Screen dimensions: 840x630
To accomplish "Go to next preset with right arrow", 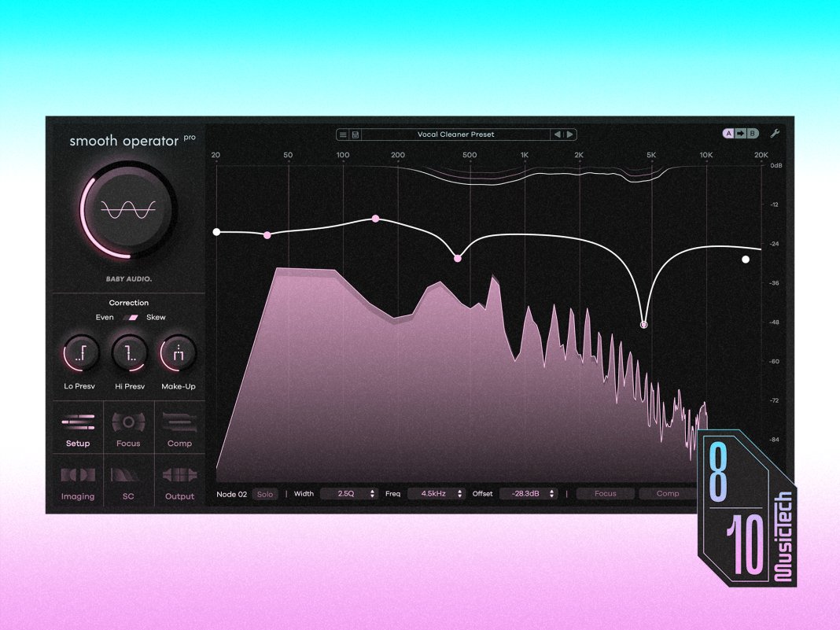I will 570,134.
